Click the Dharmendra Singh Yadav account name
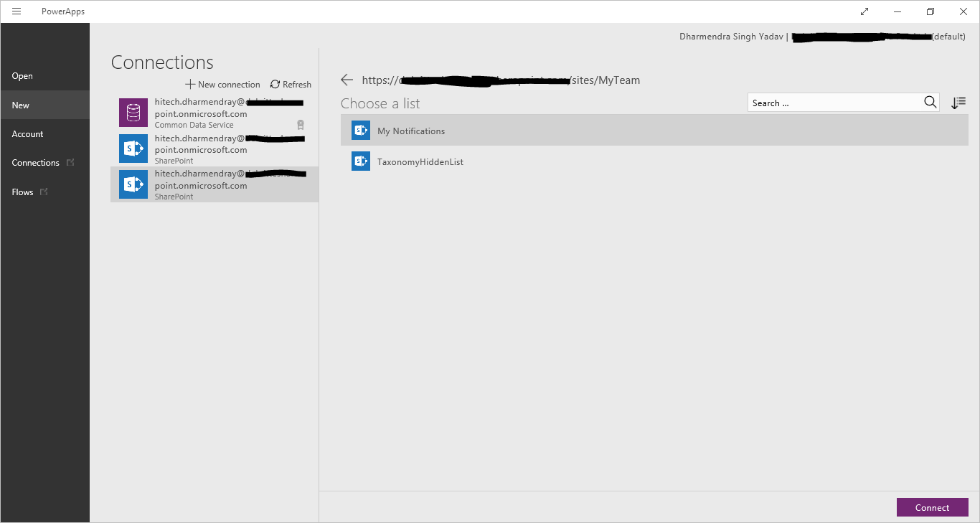This screenshot has width=980, height=523. point(731,36)
